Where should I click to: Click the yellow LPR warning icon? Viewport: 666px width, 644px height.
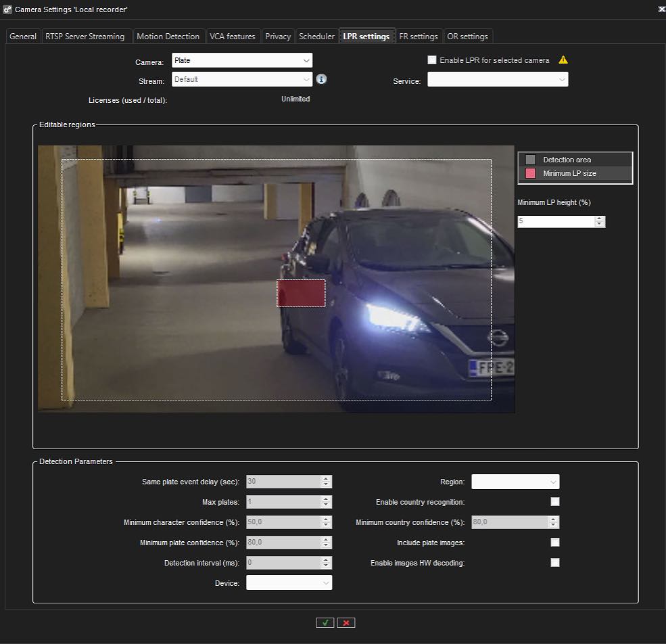coord(563,60)
